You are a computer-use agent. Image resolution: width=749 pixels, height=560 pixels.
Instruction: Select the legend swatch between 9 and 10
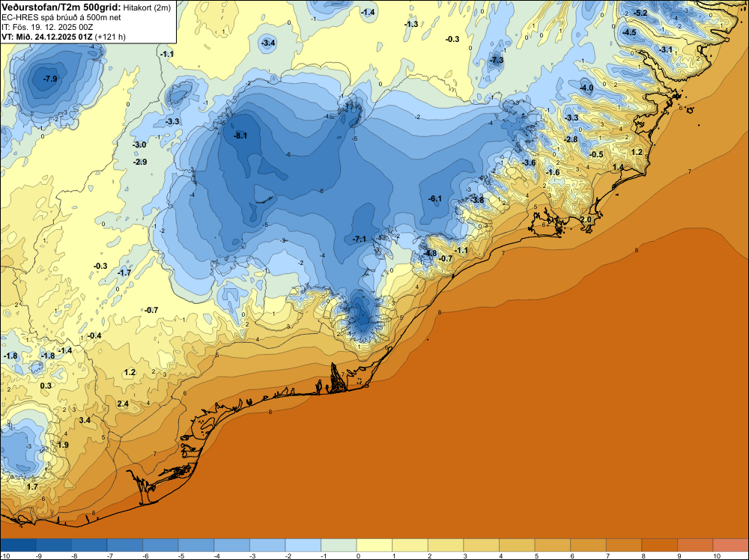click(x=695, y=545)
